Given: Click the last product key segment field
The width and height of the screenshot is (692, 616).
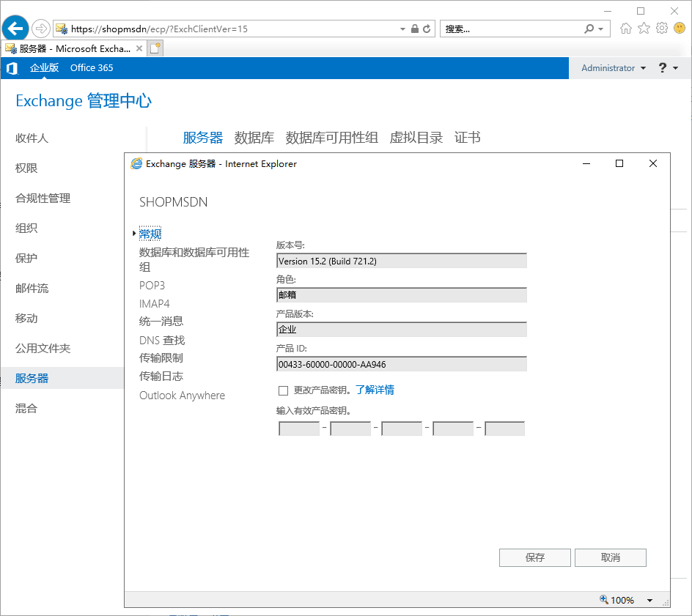Looking at the screenshot, I should (x=505, y=428).
